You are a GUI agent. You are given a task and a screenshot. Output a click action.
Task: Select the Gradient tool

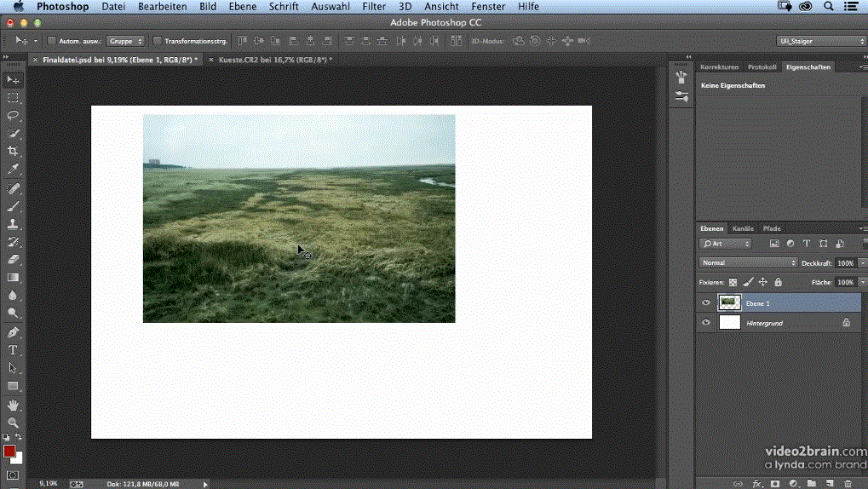(x=13, y=278)
